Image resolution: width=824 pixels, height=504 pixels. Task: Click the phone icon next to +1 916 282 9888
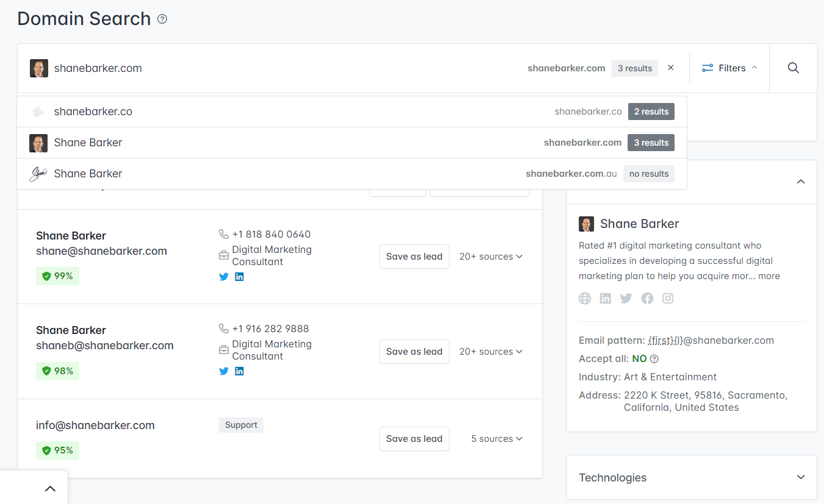click(224, 328)
